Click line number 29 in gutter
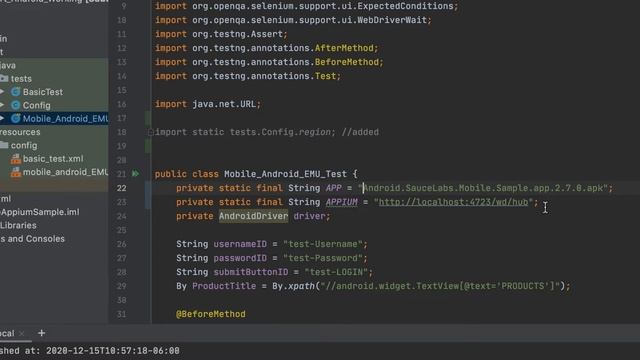640x360 pixels. tap(121, 286)
